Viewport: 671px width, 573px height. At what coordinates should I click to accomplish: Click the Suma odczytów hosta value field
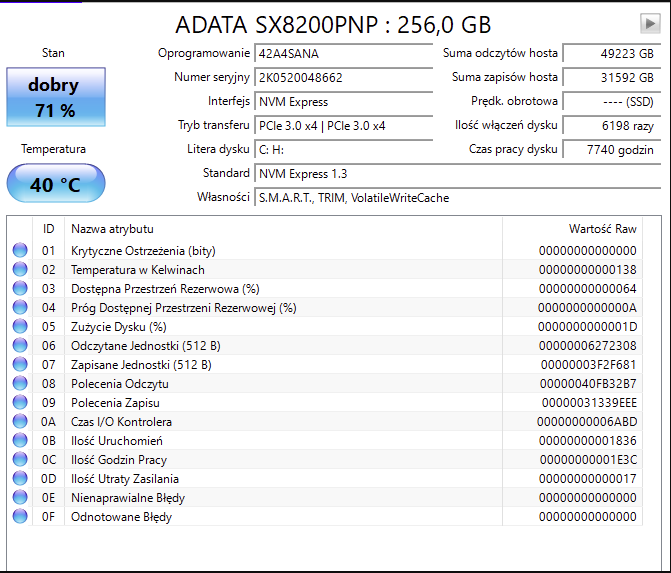pos(608,53)
